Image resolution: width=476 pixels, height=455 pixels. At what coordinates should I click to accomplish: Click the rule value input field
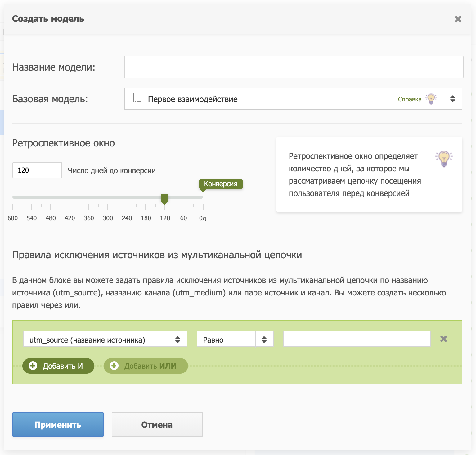(357, 339)
